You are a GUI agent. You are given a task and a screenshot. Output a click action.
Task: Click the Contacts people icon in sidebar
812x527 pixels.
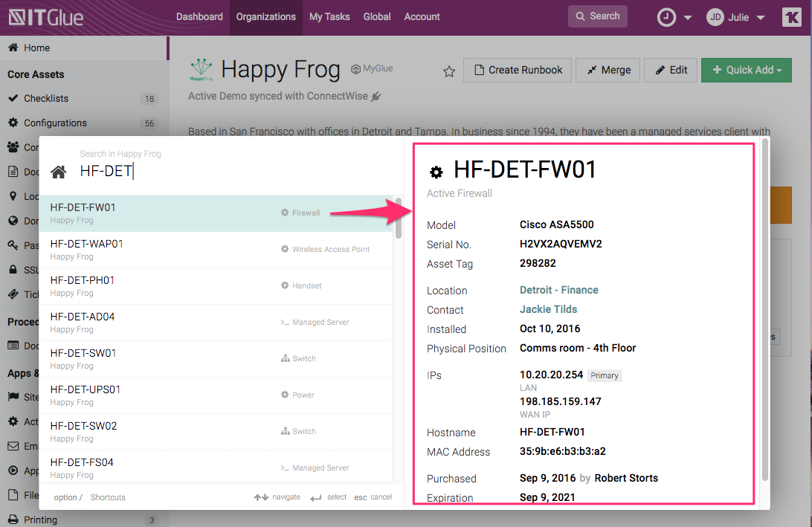click(13, 147)
